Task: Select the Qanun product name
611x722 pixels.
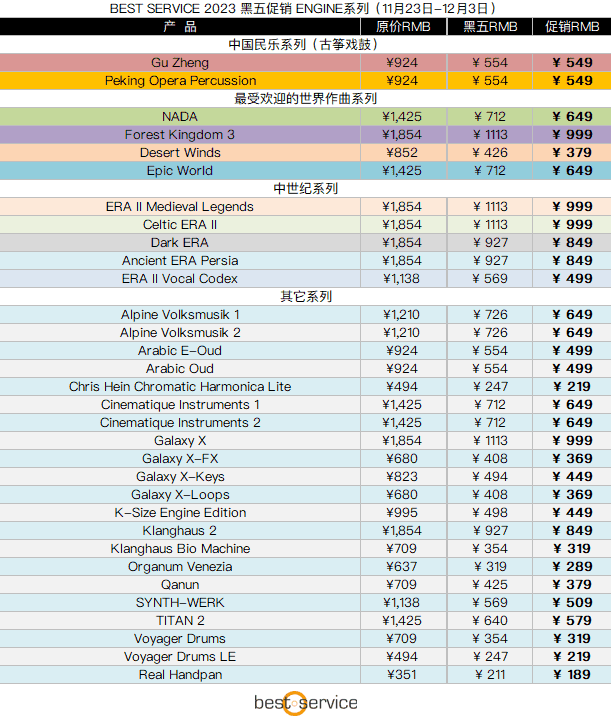Action: (180, 585)
